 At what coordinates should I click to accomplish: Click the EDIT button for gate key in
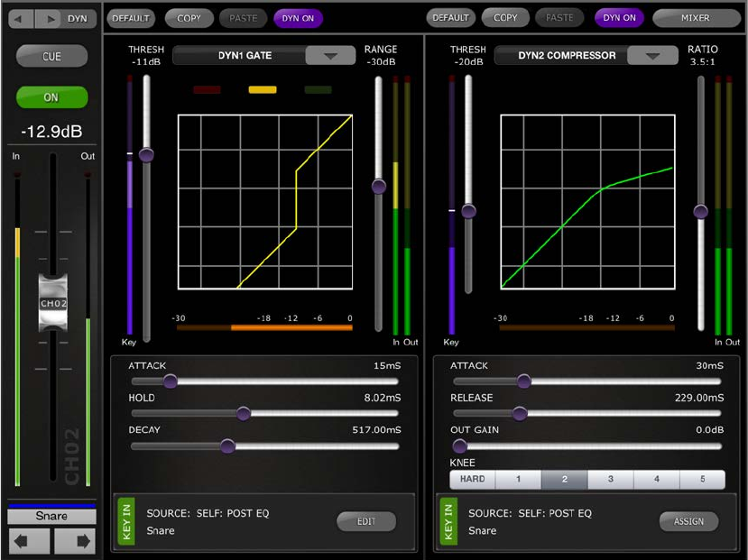[366, 521]
